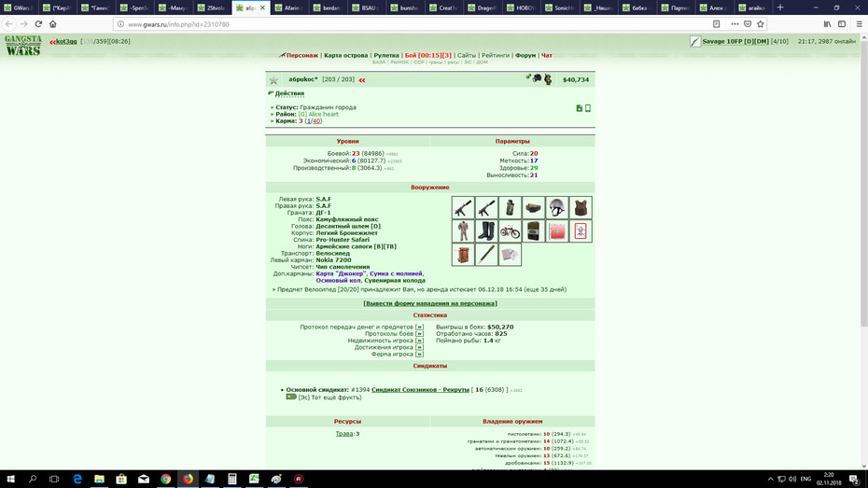The image size is (868, 488).
Task: Open a new browser tab
Action: [x=780, y=7]
